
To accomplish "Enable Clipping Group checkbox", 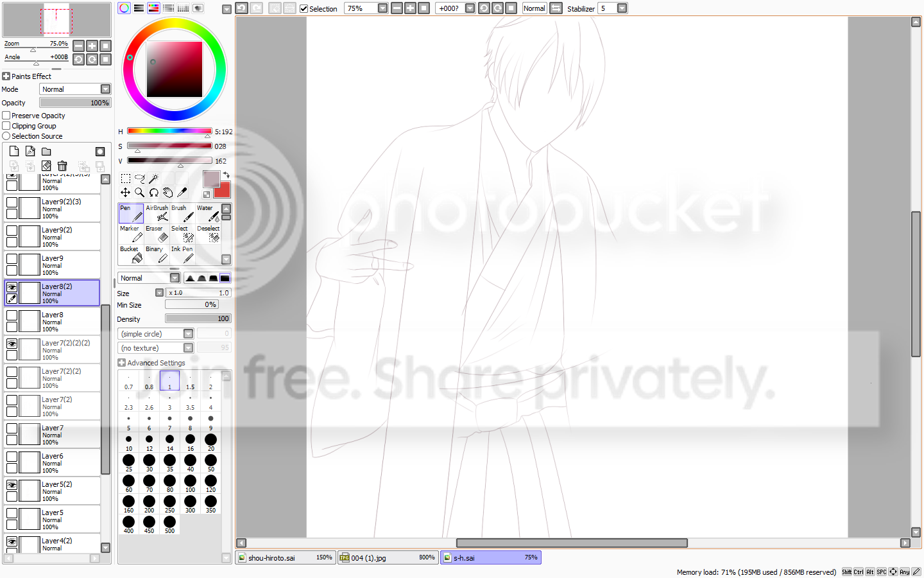I will pyautogui.click(x=6, y=126).
